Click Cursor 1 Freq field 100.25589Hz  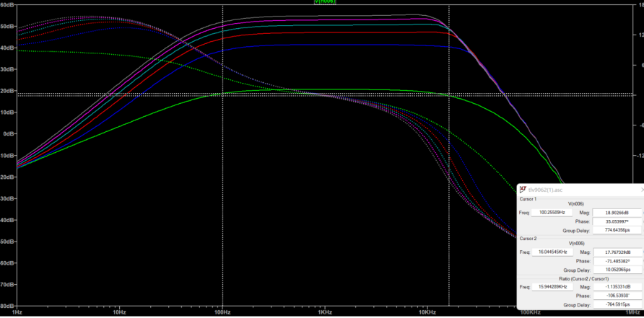pos(552,213)
